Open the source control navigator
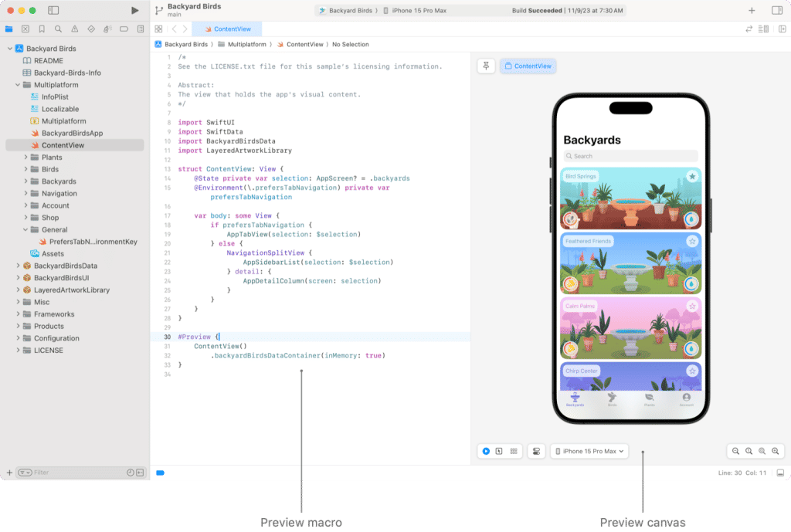This screenshot has width=791, height=532. point(25,29)
